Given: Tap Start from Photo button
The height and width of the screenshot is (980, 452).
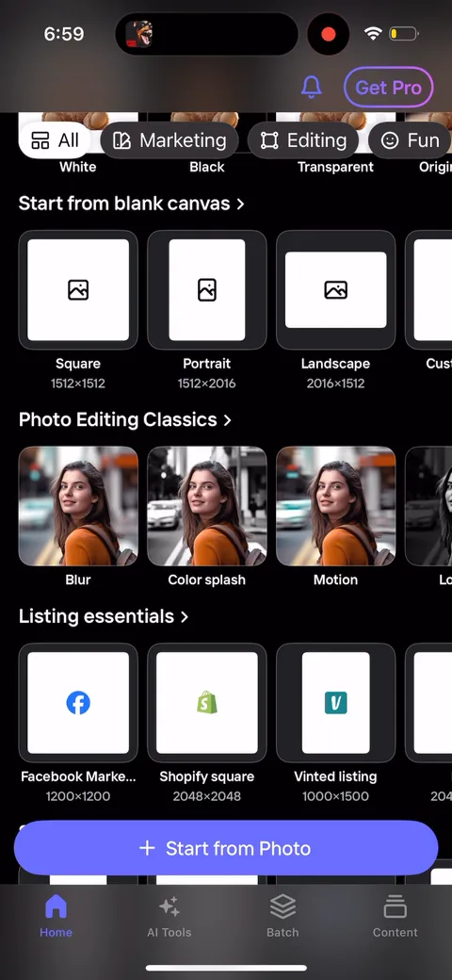Looking at the screenshot, I should [x=226, y=848].
